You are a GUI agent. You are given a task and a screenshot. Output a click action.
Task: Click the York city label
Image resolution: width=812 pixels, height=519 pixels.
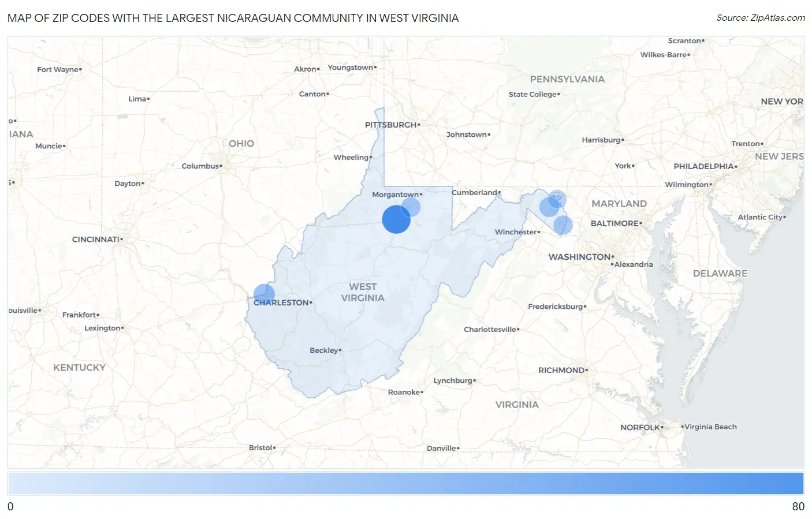tap(623, 166)
